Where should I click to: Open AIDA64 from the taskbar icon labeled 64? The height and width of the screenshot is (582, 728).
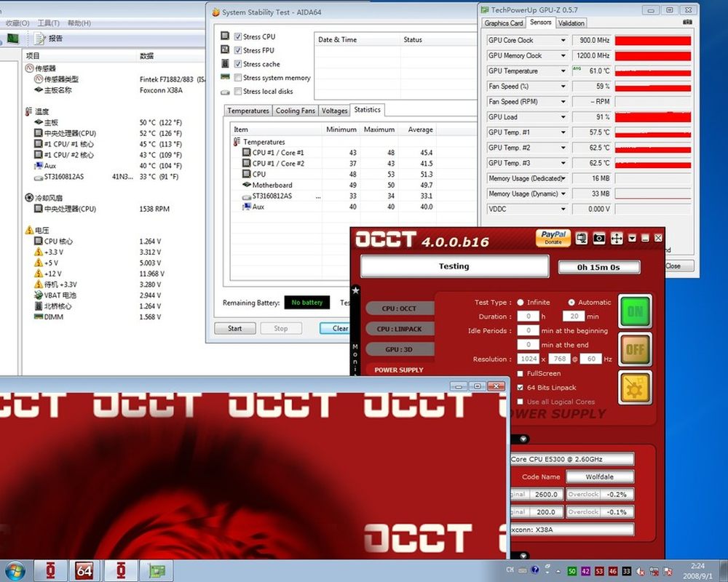coord(84,570)
